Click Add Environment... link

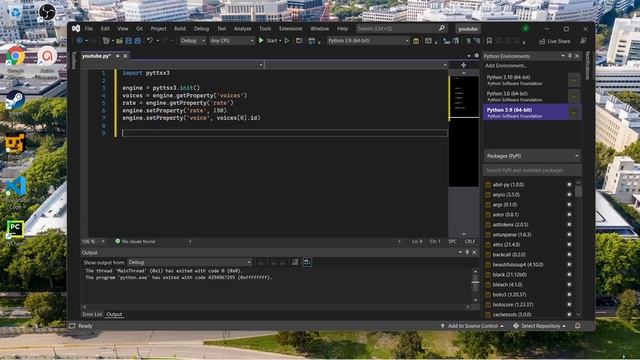(506, 66)
